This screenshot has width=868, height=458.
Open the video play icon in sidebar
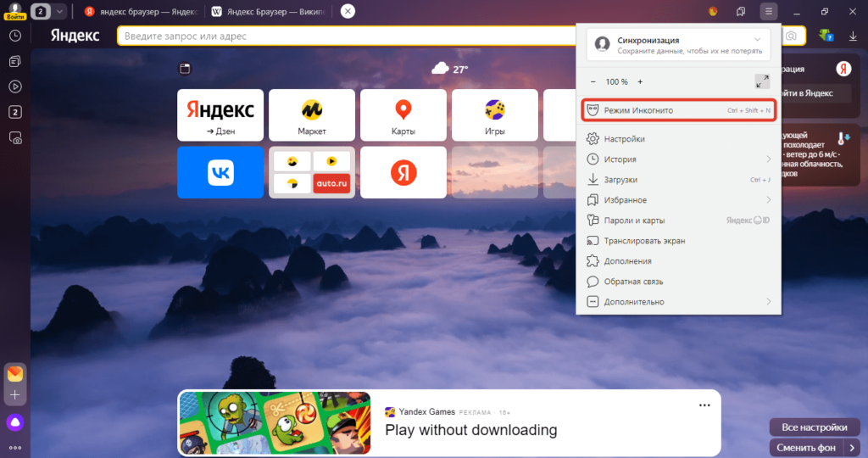pos(14,87)
